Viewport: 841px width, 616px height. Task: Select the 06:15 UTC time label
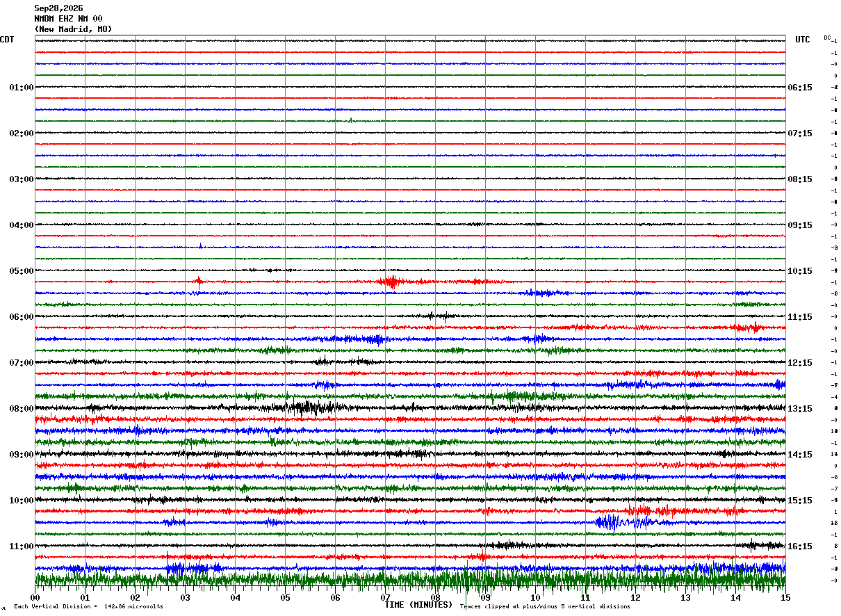[800, 88]
